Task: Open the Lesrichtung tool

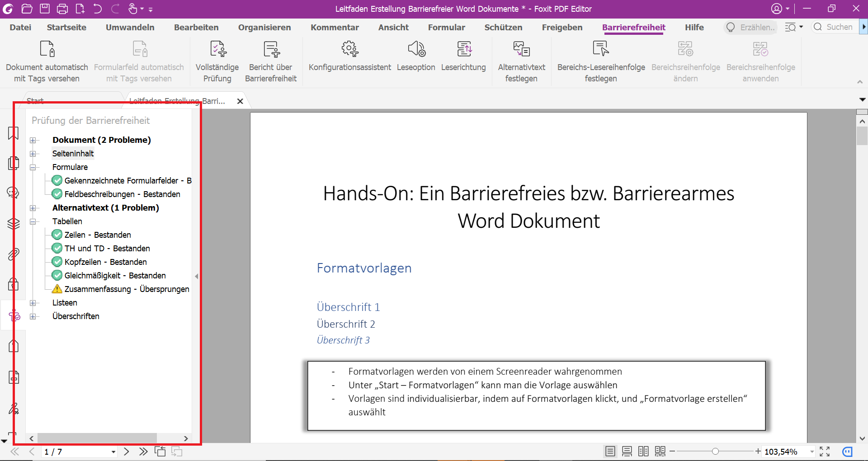Action: coord(464,60)
